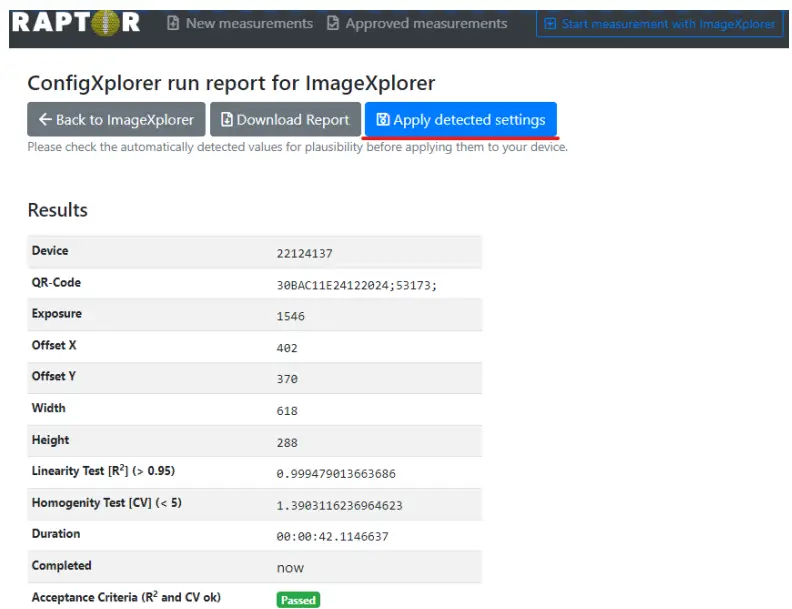Viewport: 792px width, 609px height.
Task: Download the report
Action: (285, 119)
